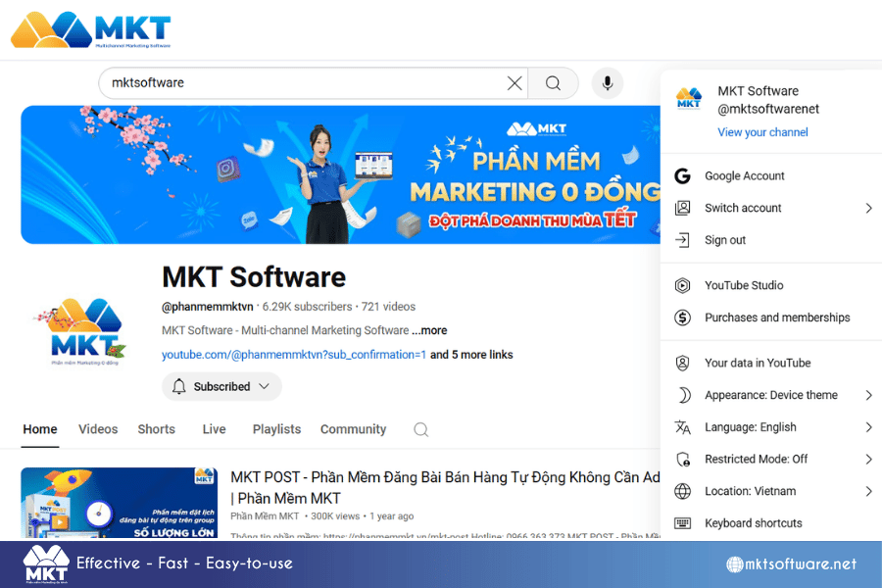882x588 pixels.
Task: Click the bell icon on Subscribed button
Action: [x=179, y=386]
